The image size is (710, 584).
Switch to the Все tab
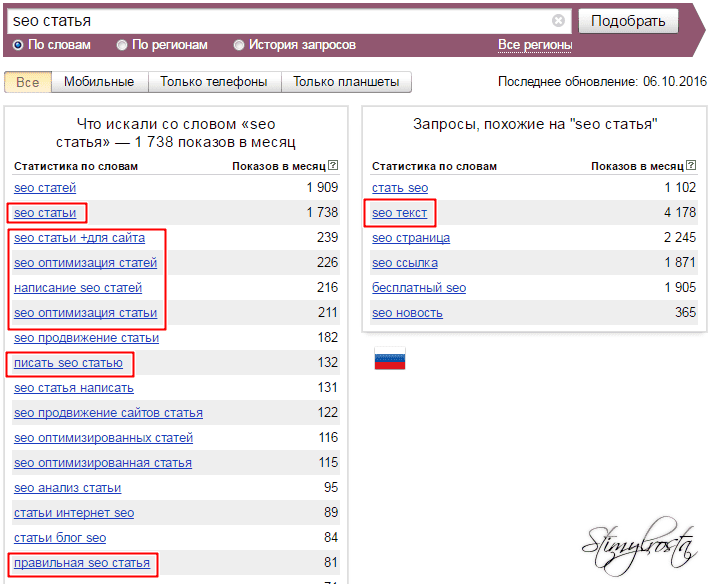point(28,82)
